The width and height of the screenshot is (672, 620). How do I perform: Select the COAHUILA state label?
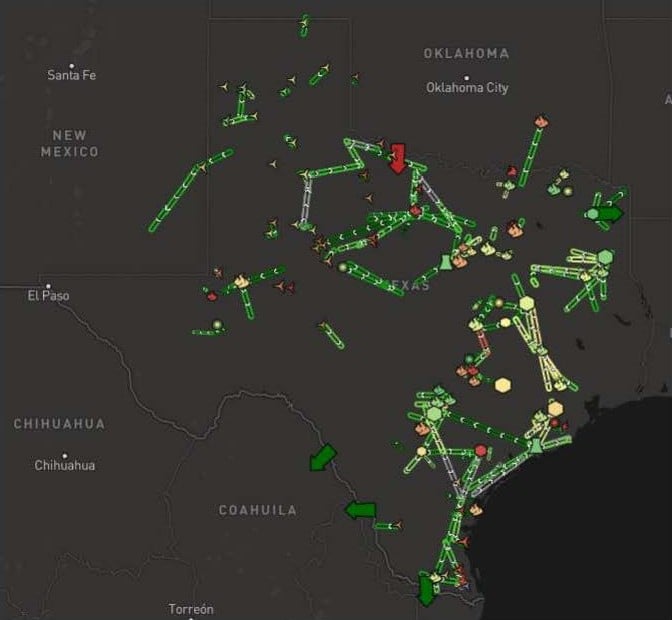[x=258, y=510]
